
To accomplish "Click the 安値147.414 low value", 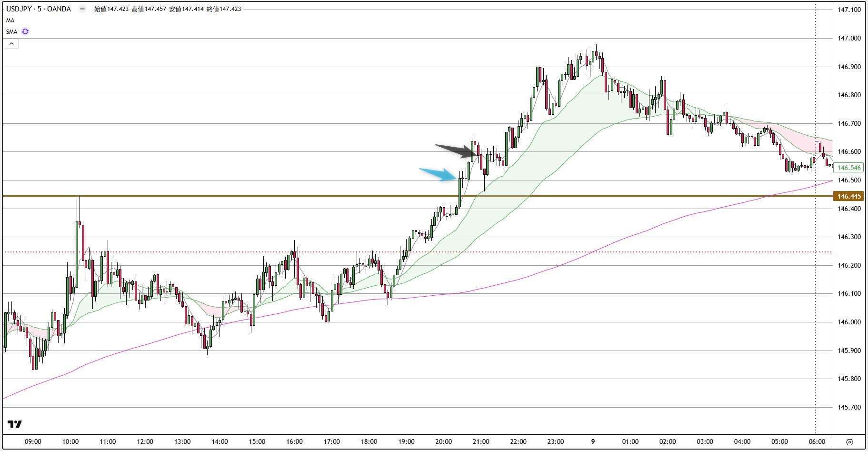I will pyautogui.click(x=186, y=9).
